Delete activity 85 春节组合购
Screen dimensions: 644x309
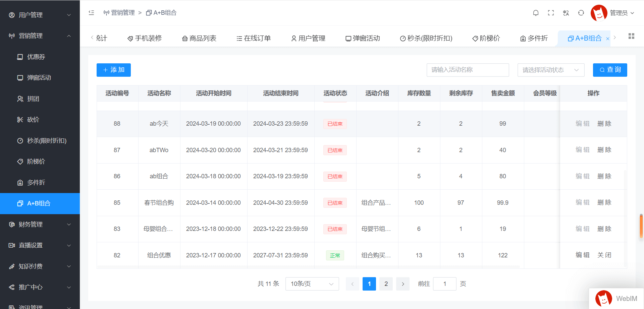coord(604,202)
